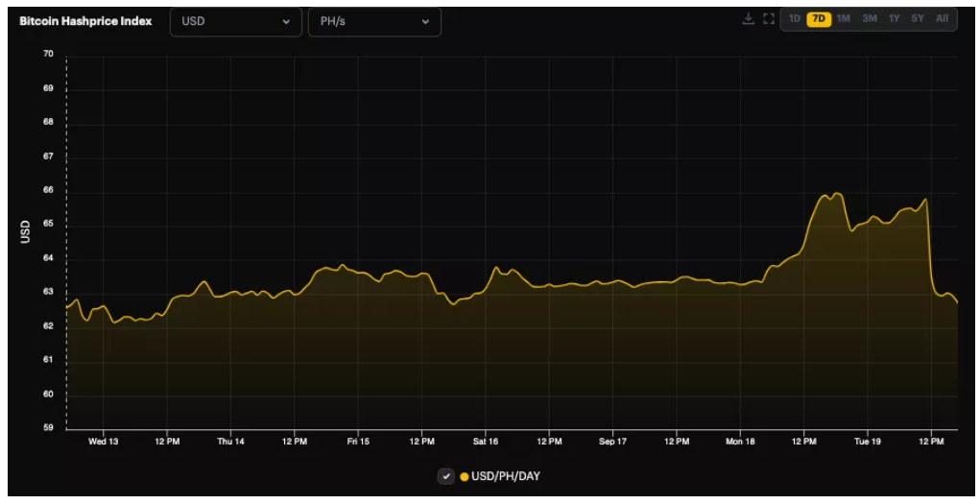Click the Tue 19 x-axis label
The width and height of the screenshot is (980, 504).
[869, 443]
